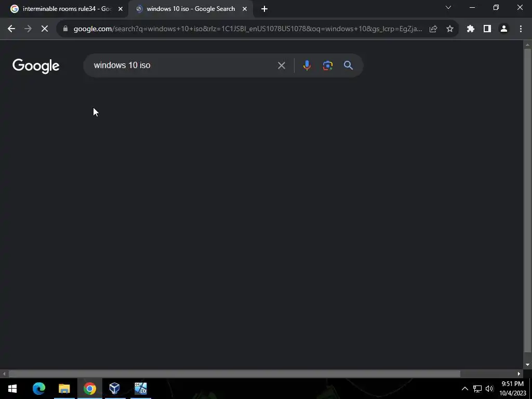Share this page from the address bar
The image size is (532, 399).
(x=433, y=29)
